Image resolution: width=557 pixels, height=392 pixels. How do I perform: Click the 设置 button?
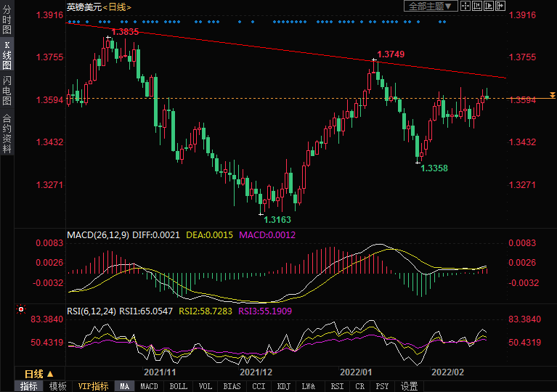pos(410,386)
